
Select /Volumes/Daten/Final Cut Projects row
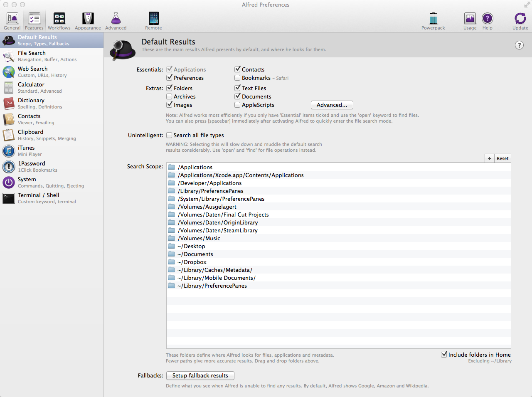[x=338, y=215]
